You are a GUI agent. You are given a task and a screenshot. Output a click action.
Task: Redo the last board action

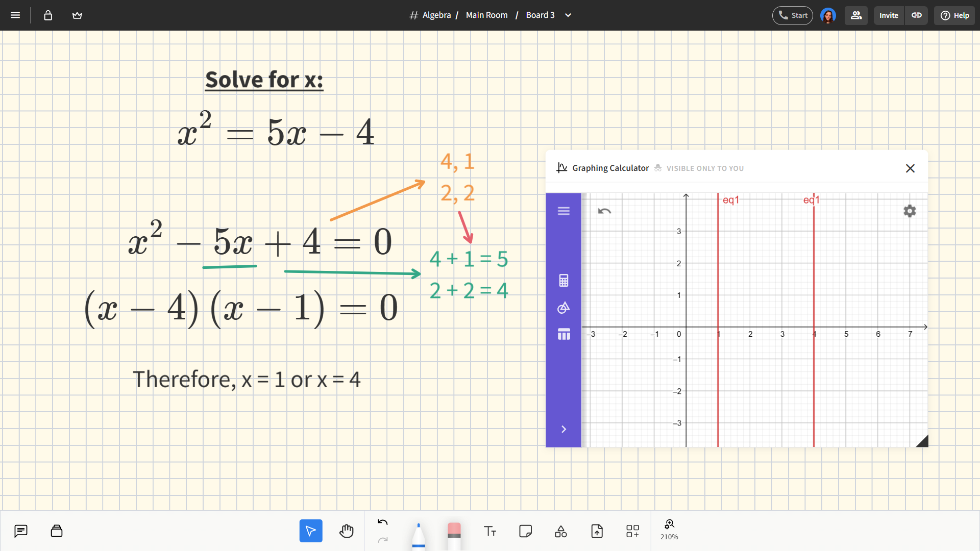coord(383,540)
